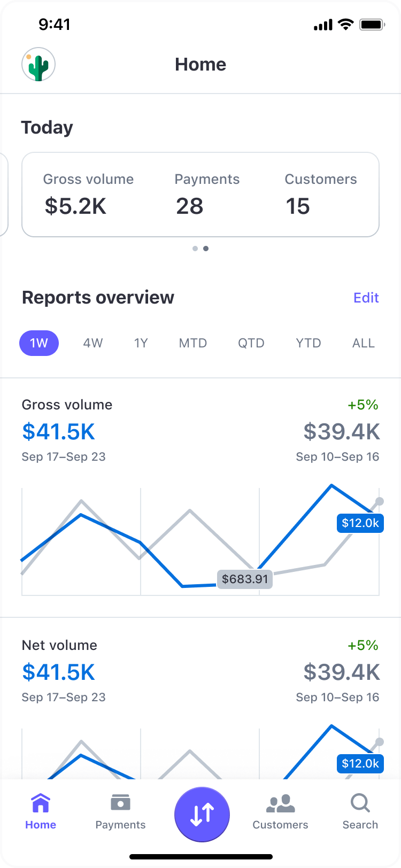Image resolution: width=401 pixels, height=868 pixels.
Task: Tap the $683.91 chart data label
Action: coord(245,579)
